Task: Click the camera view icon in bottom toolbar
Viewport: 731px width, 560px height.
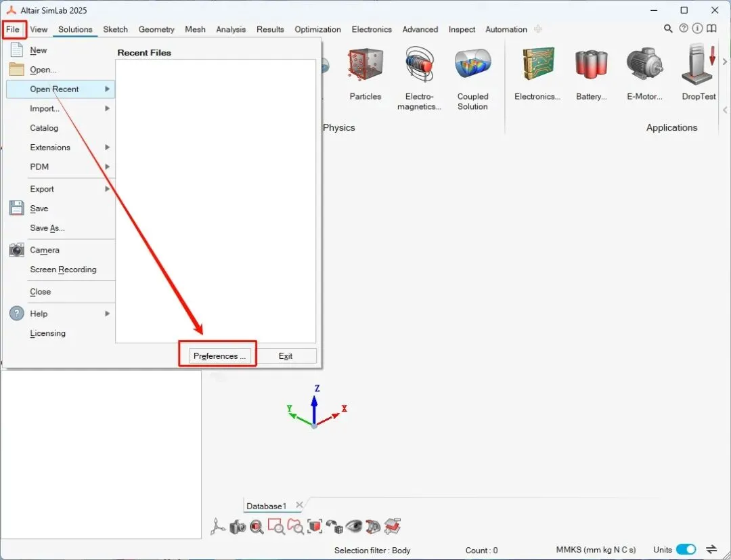Action: (x=238, y=527)
